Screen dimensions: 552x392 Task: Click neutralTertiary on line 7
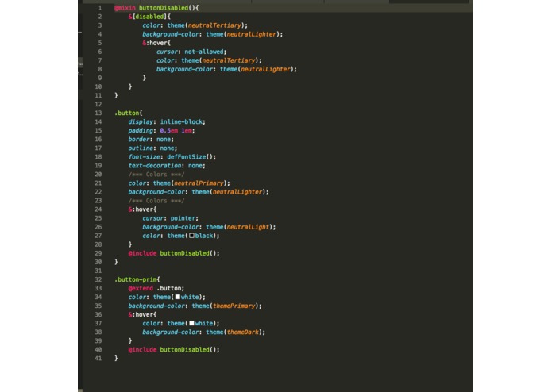229,60
